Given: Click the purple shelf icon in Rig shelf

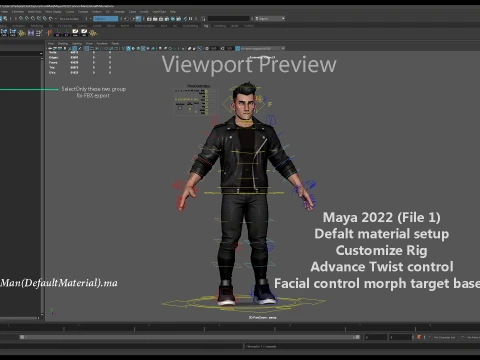Looking at the screenshot, I should coord(31,33).
